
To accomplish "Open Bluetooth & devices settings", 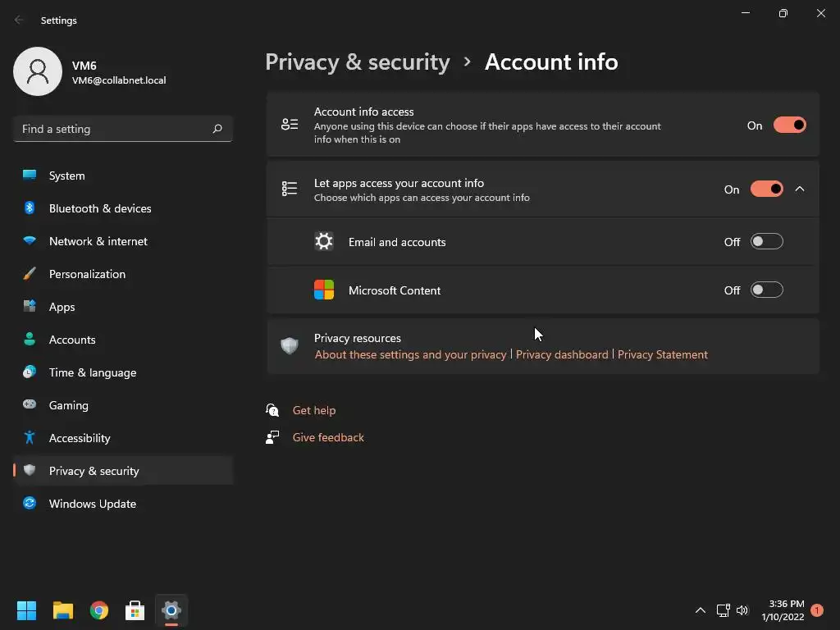I will tap(100, 208).
